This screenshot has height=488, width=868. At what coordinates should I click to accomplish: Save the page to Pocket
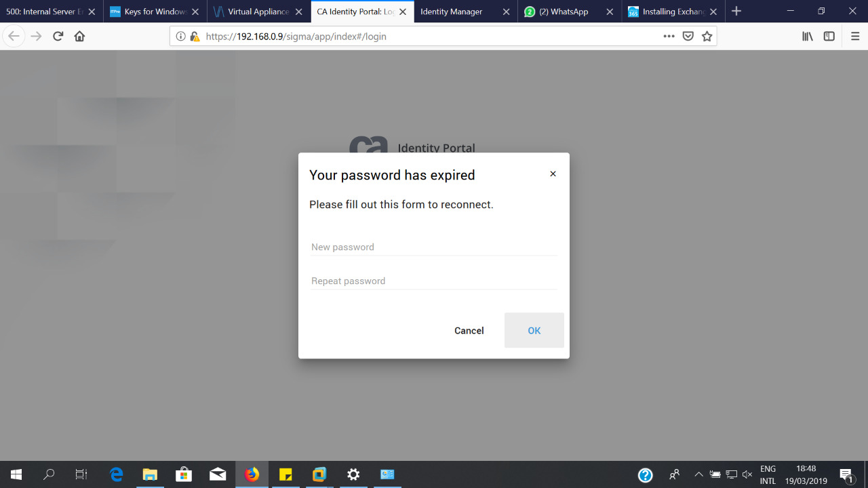688,37
